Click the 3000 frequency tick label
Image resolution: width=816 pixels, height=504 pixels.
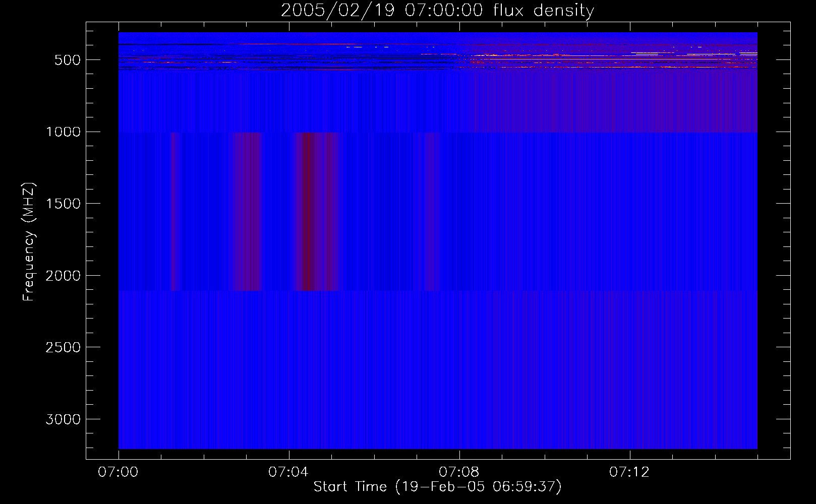point(63,420)
